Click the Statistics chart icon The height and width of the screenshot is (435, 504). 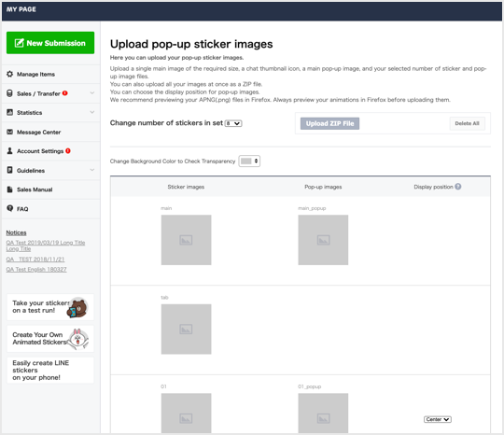point(10,112)
